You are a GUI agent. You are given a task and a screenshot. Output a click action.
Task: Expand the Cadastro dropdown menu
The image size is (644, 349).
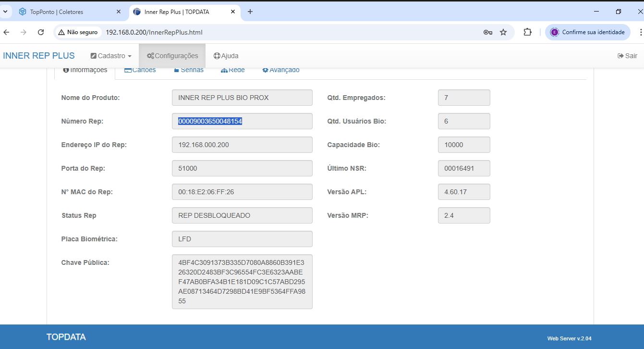[x=111, y=56]
